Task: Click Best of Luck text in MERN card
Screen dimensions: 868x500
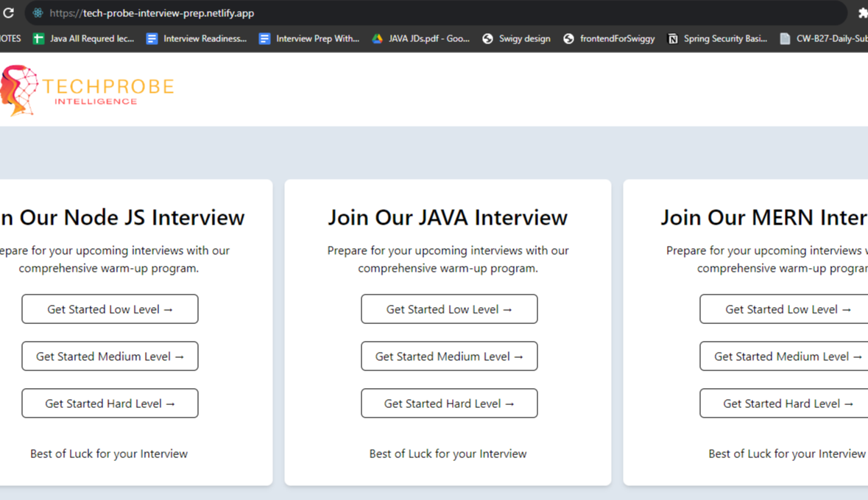Action: pos(787,454)
